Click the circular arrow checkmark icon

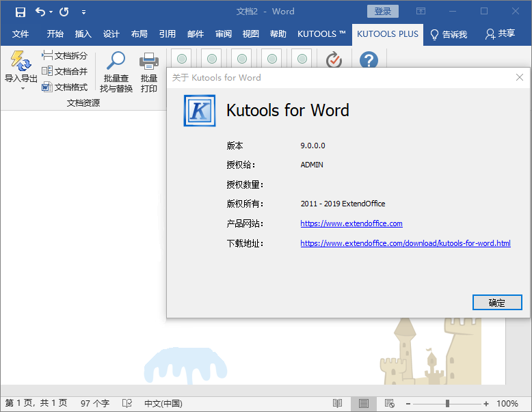(334, 59)
